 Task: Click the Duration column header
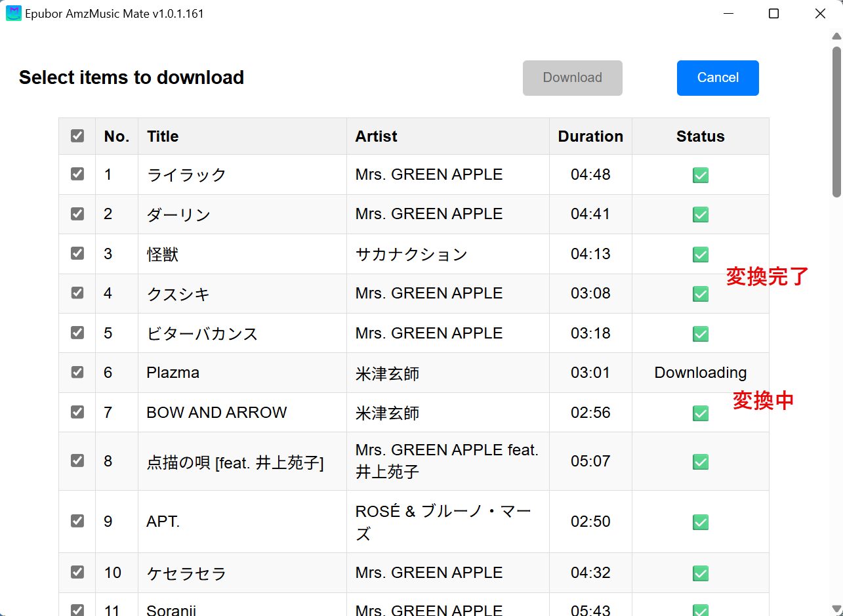[590, 136]
